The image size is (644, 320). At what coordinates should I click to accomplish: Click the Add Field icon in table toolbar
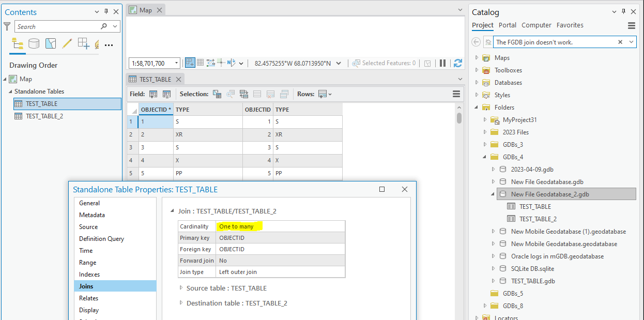154,94
